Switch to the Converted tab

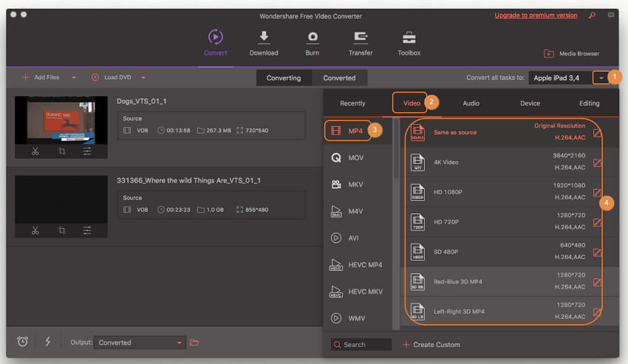pos(339,78)
